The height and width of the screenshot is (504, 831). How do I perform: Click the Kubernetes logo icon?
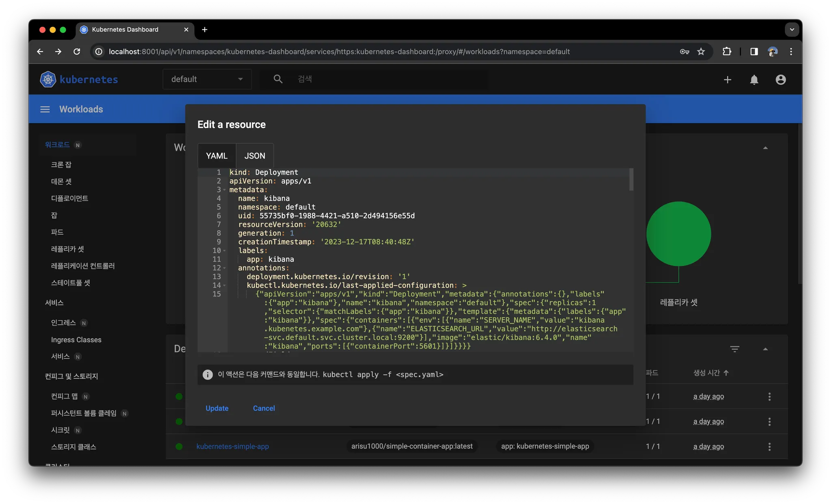tap(48, 79)
